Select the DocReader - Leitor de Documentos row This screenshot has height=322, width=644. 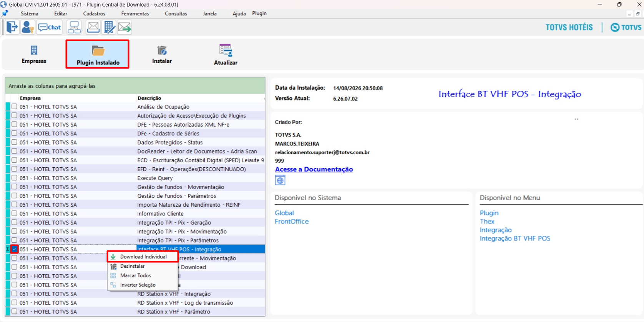point(135,151)
